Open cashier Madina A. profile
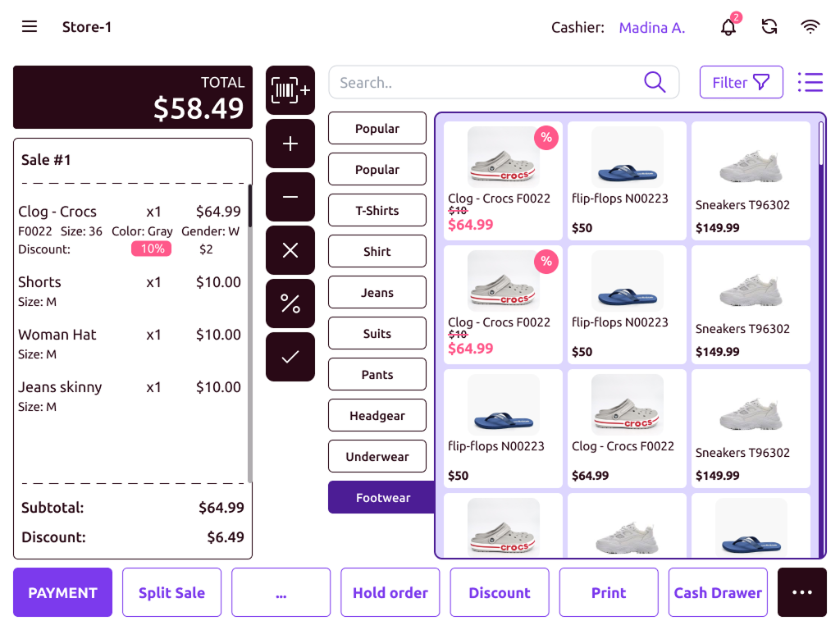The image size is (840, 630). (651, 27)
